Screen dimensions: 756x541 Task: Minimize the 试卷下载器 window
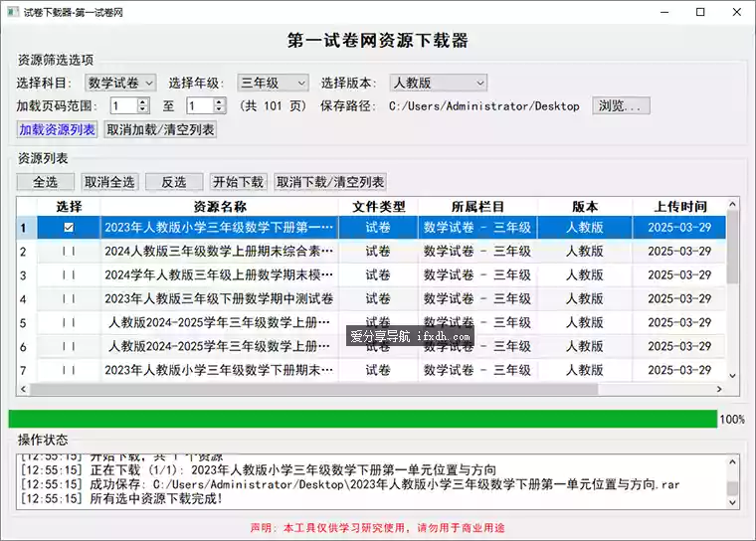coord(664,12)
